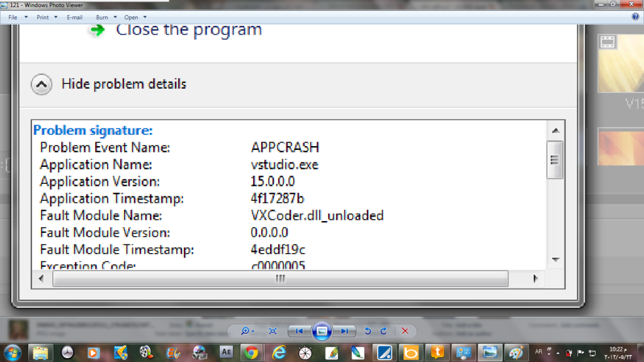Open Action Center flag icon
This screenshot has height=362, width=644.
[581, 353]
